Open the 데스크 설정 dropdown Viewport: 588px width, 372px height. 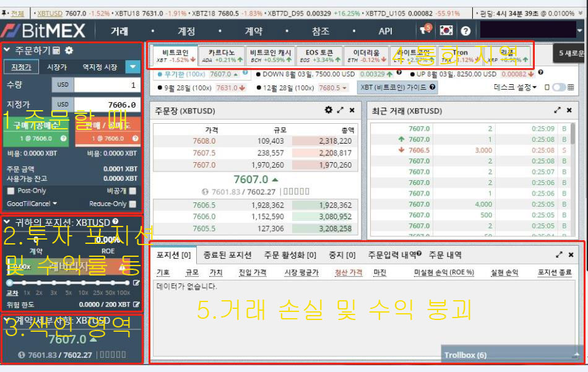(515, 87)
